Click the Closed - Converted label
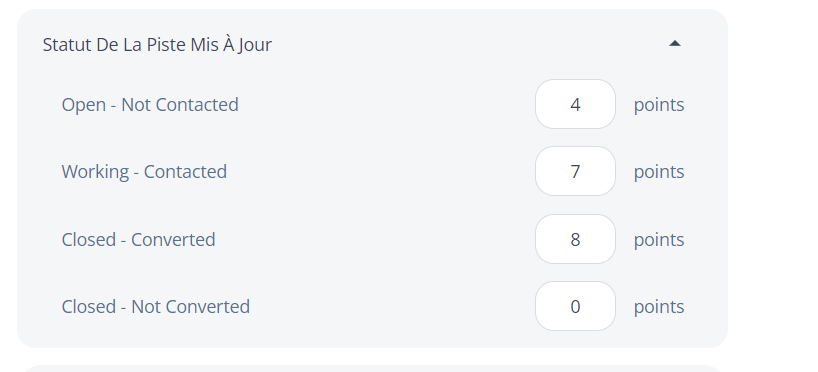 (138, 239)
